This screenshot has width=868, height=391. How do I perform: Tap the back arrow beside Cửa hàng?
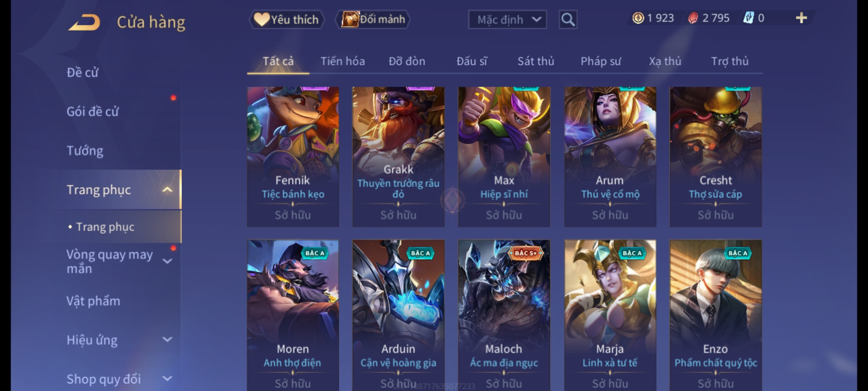(x=84, y=22)
